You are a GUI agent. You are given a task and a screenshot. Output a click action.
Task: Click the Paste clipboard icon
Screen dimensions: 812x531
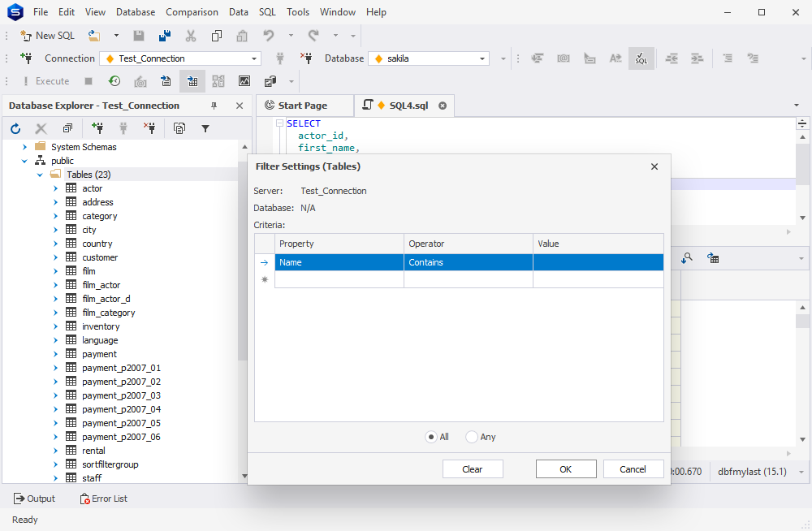[x=242, y=36]
